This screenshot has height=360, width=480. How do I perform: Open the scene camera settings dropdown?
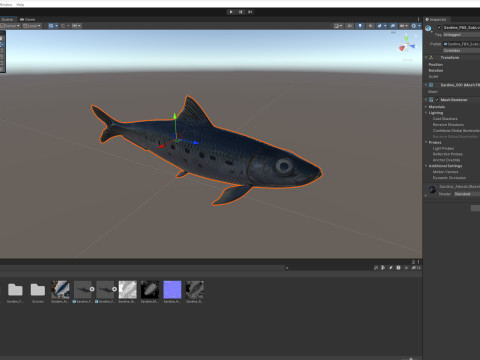coord(404,26)
